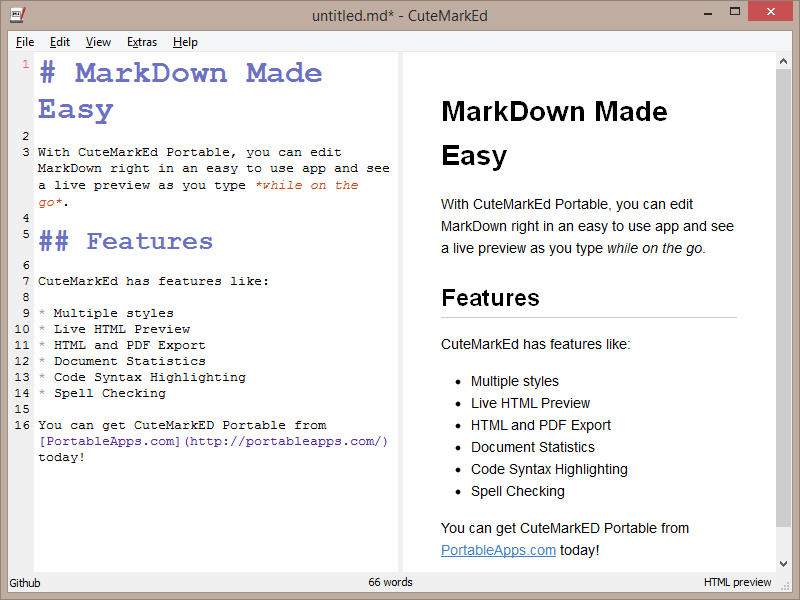Viewport: 800px width, 600px height.
Task: Click the preview pane scrollbar thumb
Action: coord(783,300)
